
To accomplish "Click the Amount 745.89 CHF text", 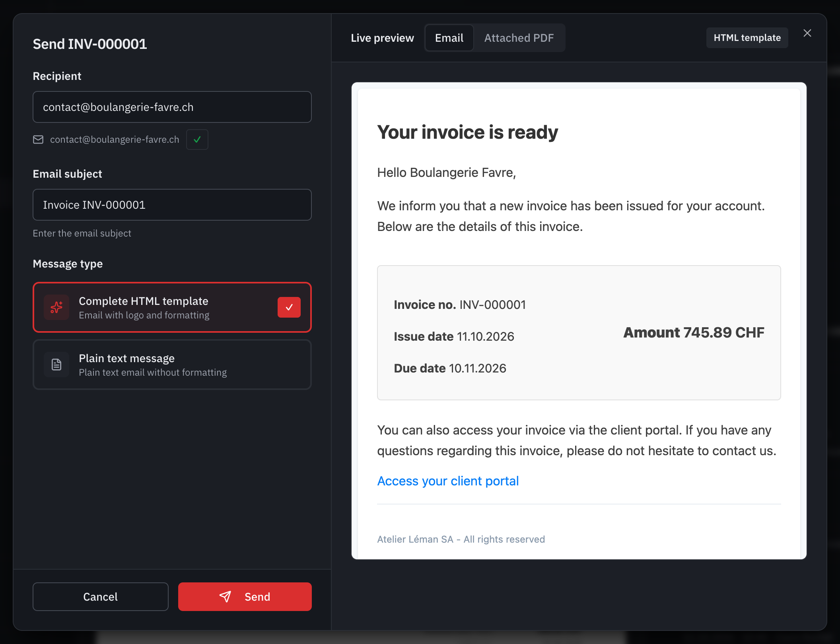I will [694, 332].
